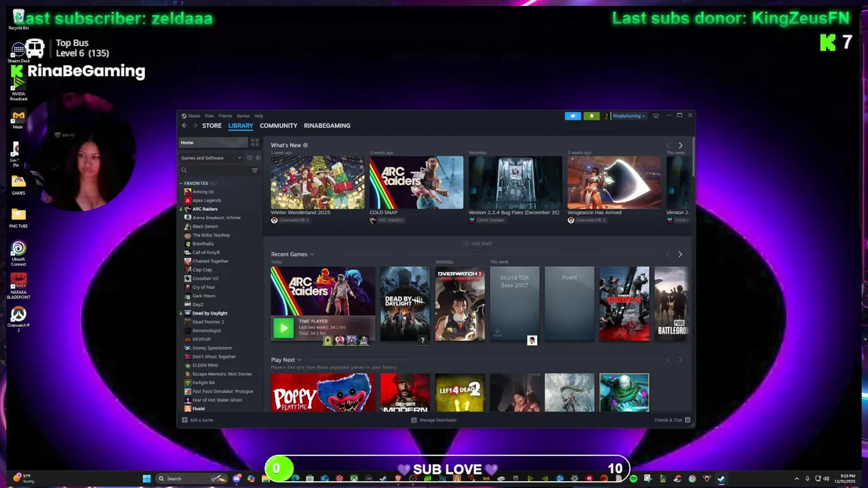Toggle the ready-to-play filter icon

click(258, 158)
